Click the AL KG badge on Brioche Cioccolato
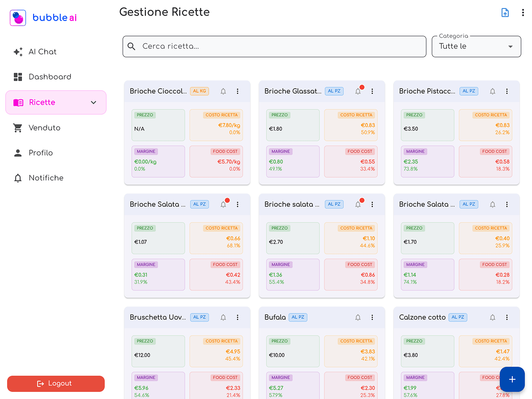This screenshot has width=532, height=399. pos(200,91)
